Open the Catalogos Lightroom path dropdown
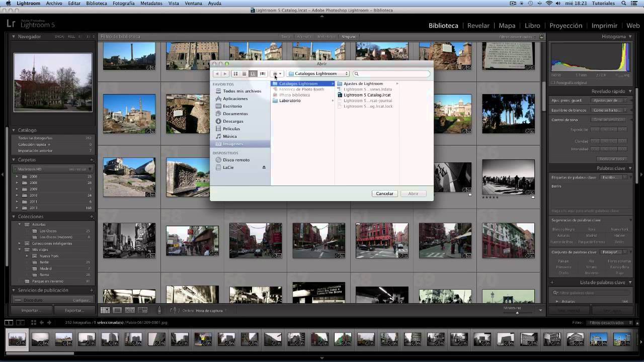644x362 pixels. click(318, 74)
